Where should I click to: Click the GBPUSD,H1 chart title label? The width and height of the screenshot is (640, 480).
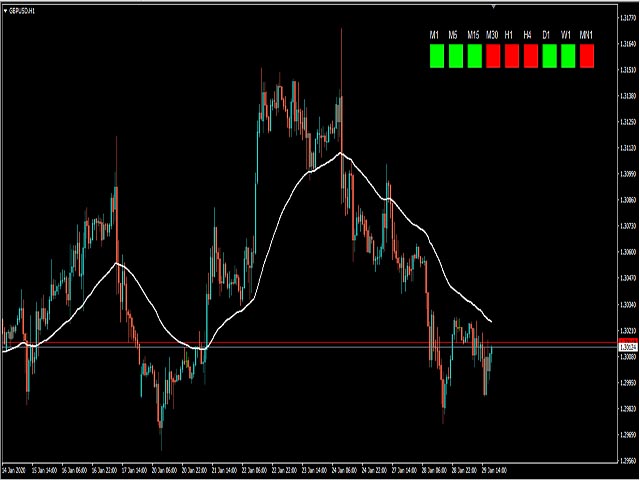[22, 11]
